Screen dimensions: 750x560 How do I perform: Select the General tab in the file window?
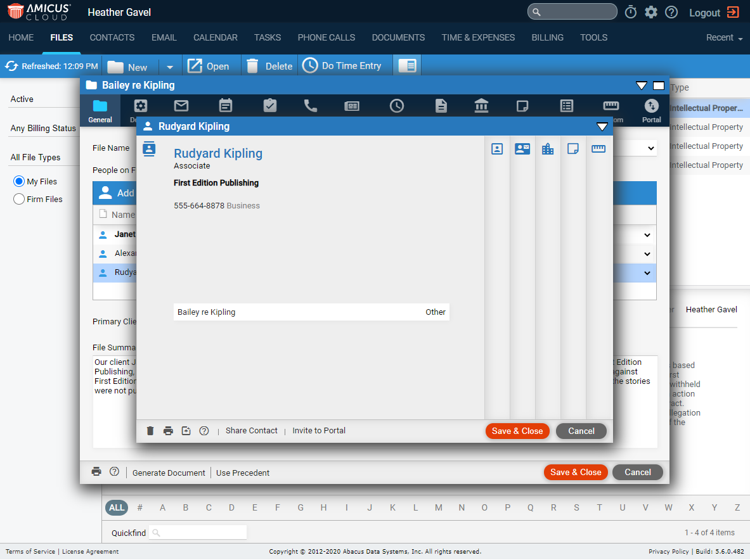coord(100,111)
